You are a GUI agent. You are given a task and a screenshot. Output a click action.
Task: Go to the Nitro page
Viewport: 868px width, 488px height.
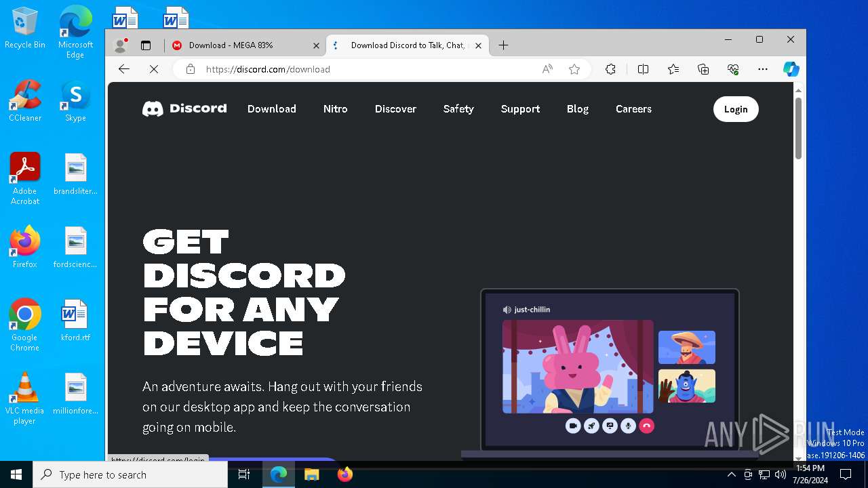click(x=336, y=108)
